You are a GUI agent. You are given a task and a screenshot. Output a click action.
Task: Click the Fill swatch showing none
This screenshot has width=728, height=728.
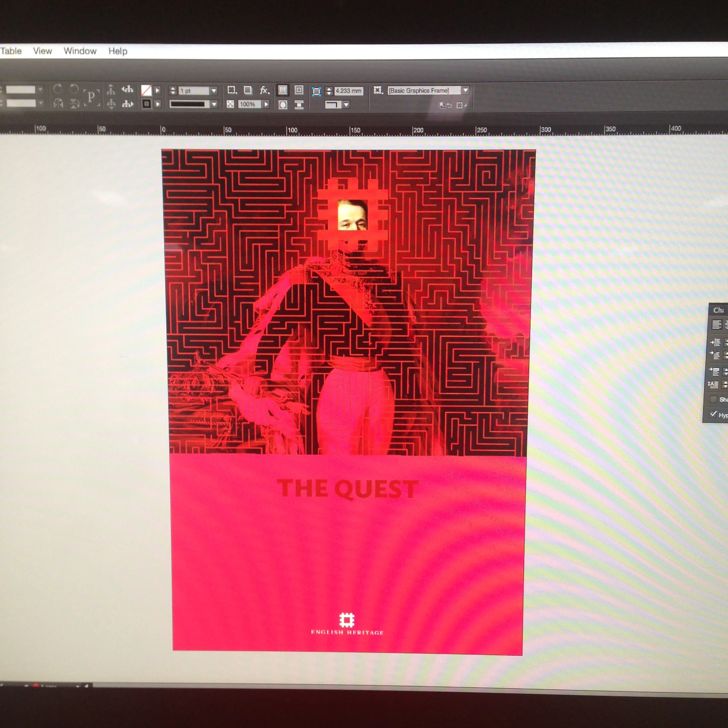(146, 90)
